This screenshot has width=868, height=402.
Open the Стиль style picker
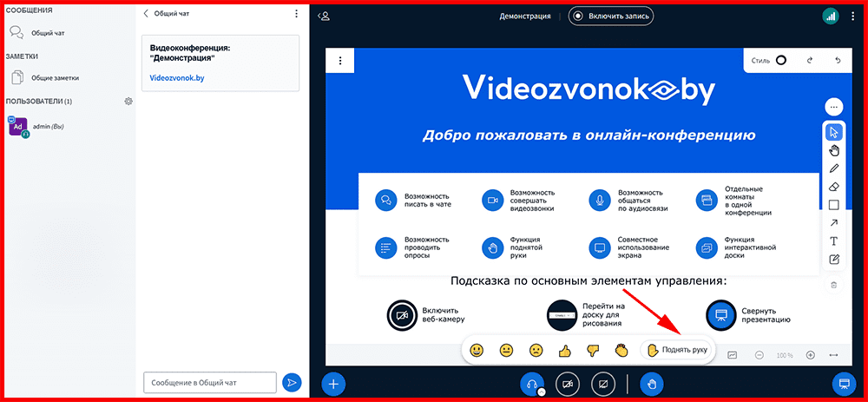click(769, 61)
